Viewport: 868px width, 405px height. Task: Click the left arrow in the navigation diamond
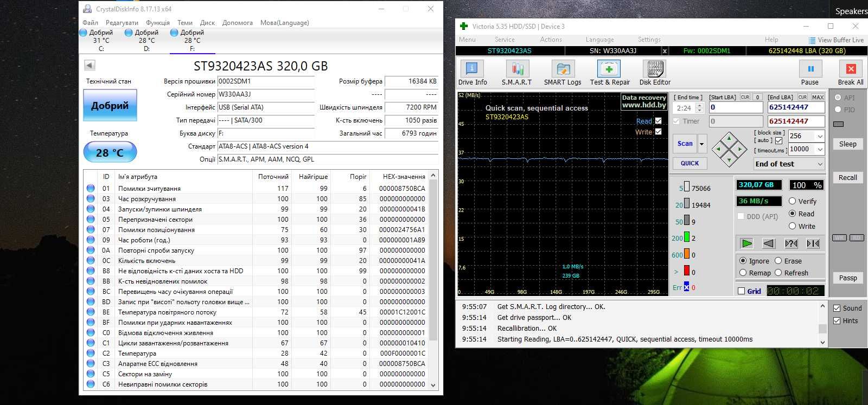718,149
